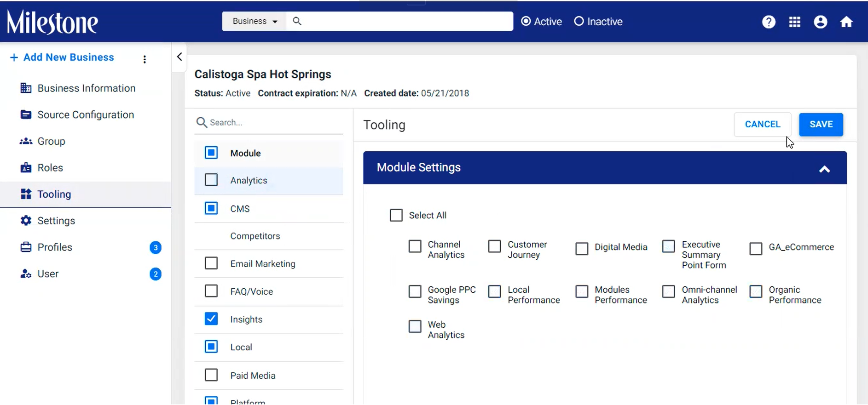The width and height of the screenshot is (868, 405).
Task: Open the three-dot more options menu
Action: coord(145,59)
